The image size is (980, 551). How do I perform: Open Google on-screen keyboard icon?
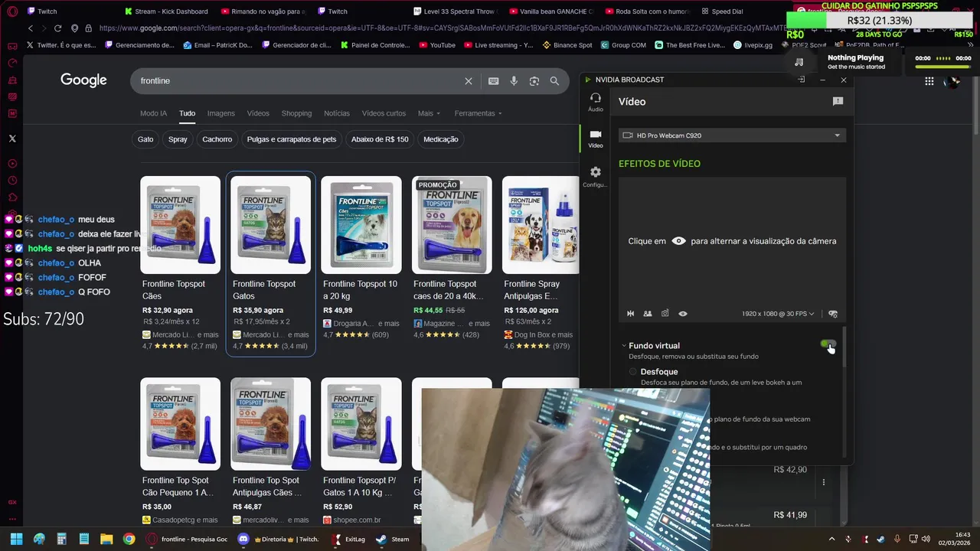(494, 81)
